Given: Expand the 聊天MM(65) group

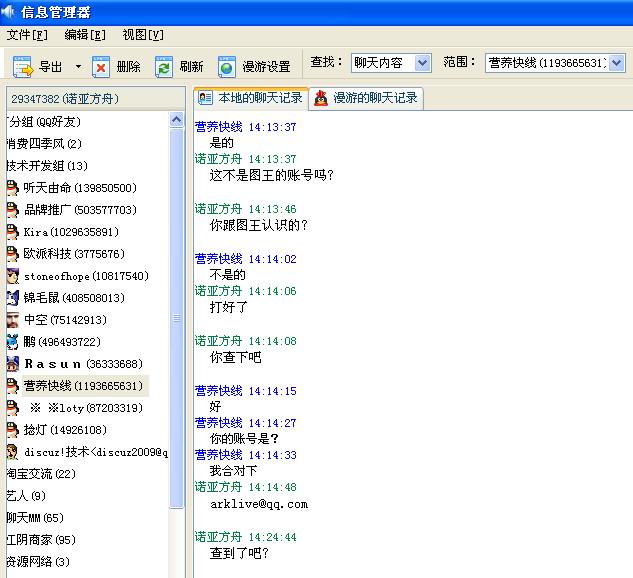Looking at the screenshot, I should 35,518.
